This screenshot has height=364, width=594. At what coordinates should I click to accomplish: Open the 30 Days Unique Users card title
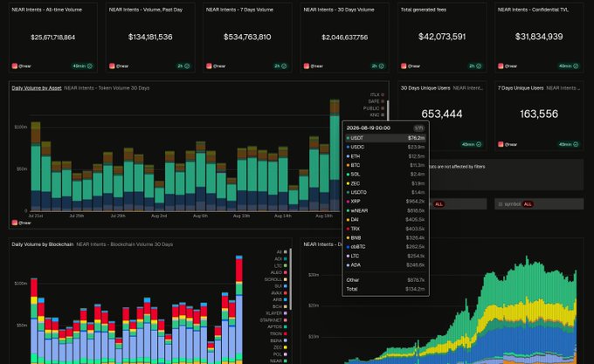point(425,88)
